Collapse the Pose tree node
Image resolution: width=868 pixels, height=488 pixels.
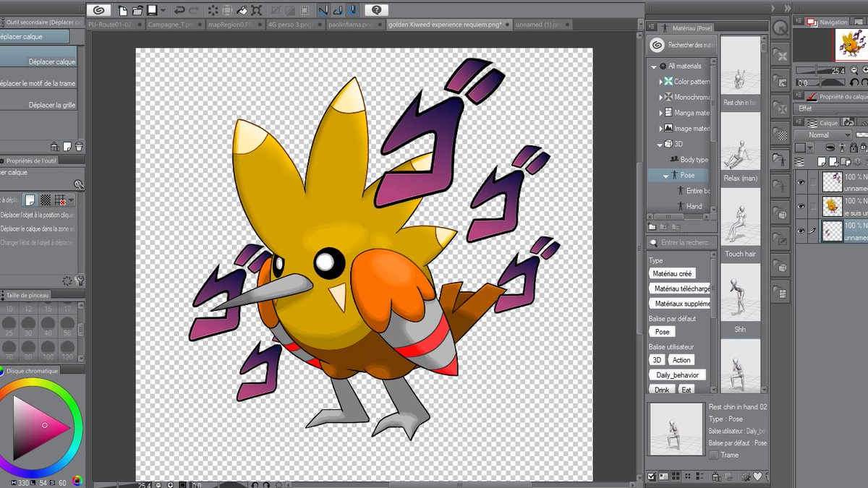coord(666,175)
